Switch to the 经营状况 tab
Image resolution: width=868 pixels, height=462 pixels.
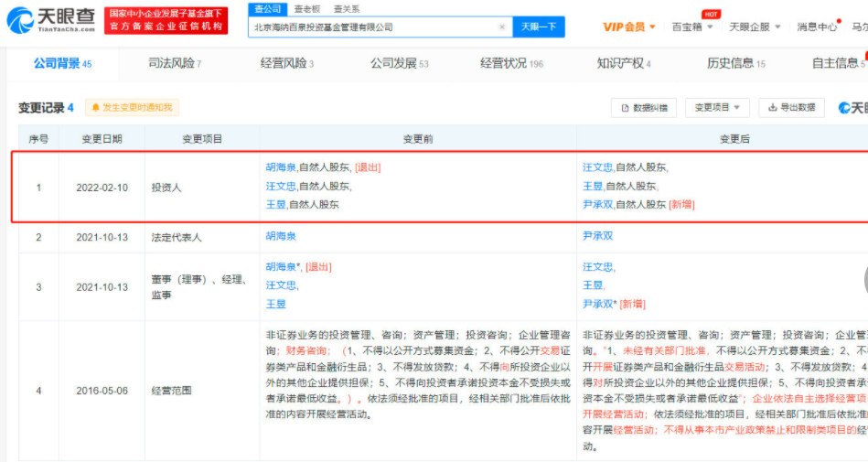(511, 64)
